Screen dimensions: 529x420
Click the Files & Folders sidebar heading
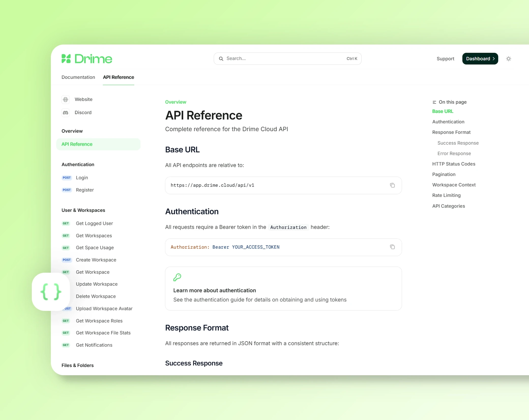(78, 365)
